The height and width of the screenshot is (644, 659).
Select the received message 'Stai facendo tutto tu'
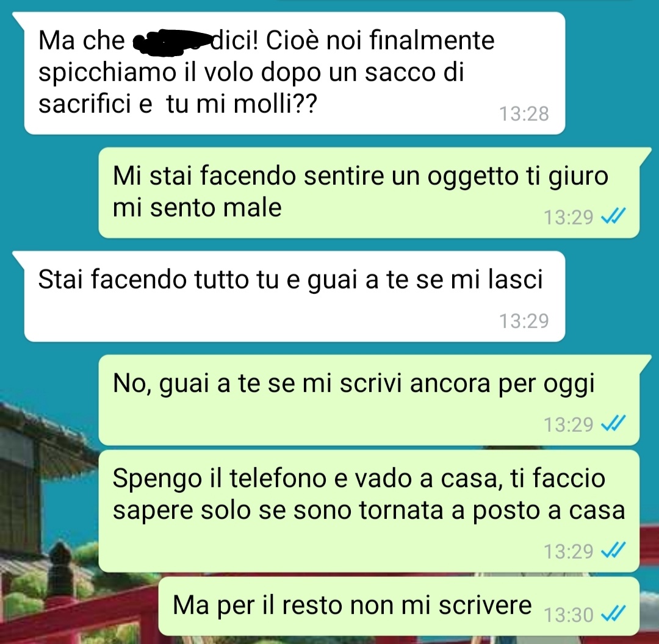[294, 296]
